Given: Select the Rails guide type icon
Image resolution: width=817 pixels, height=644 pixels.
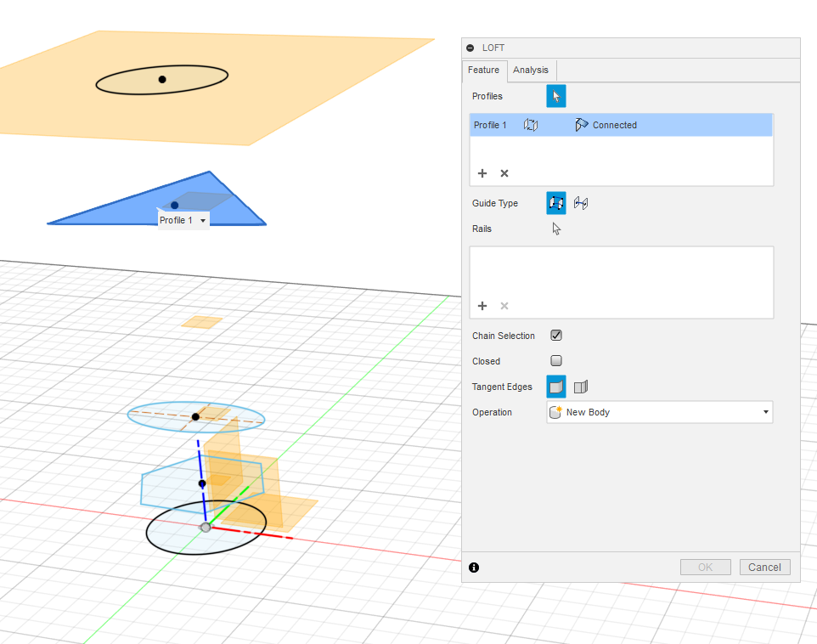Looking at the screenshot, I should tap(555, 203).
